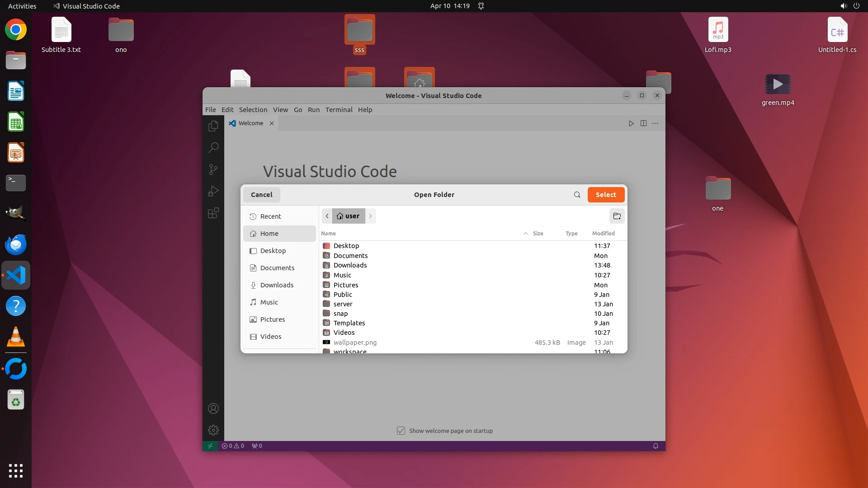This screenshot has height=488, width=868.
Task: Select the workspace folder row
Action: (350, 351)
